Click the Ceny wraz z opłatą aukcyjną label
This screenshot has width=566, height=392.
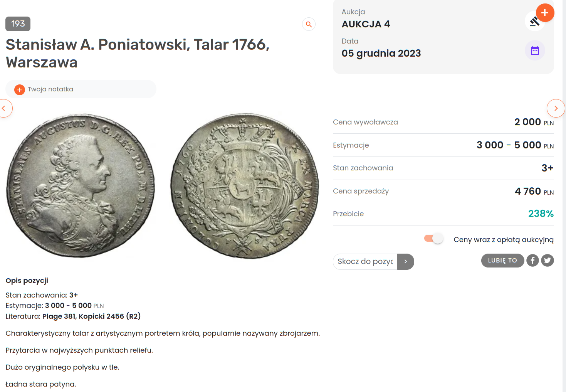[x=503, y=240]
